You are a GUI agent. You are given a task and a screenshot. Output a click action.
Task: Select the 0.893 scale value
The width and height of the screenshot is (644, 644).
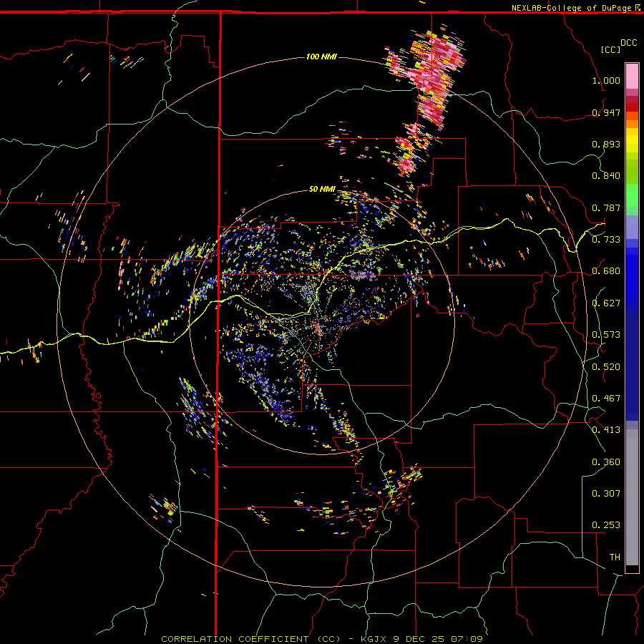point(606,144)
